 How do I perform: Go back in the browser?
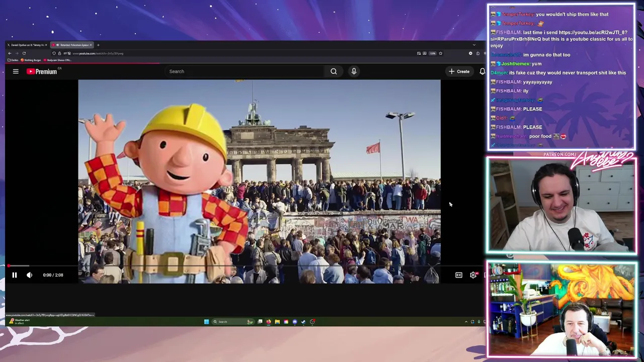pyautogui.click(x=10, y=53)
